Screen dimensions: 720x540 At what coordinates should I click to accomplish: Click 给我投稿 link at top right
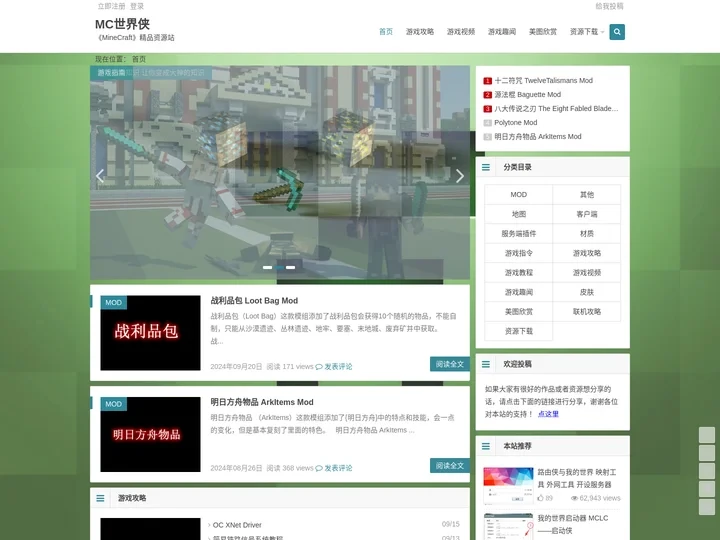609,6
